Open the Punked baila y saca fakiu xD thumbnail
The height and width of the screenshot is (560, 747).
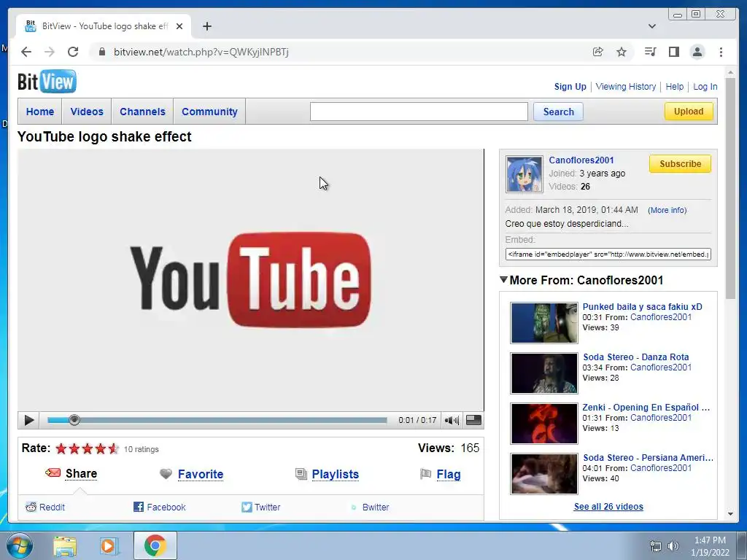click(x=544, y=323)
